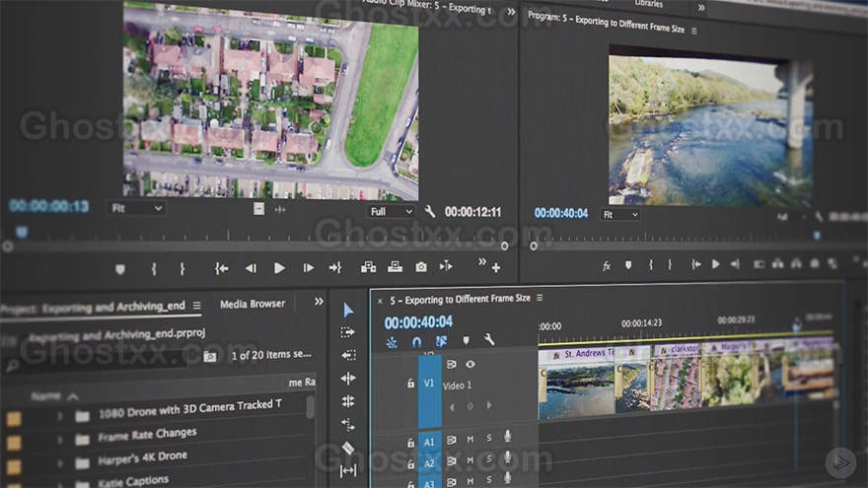This screenshot has width=868, height=488.
Task: Select the Slip tool
Action: 348,471
